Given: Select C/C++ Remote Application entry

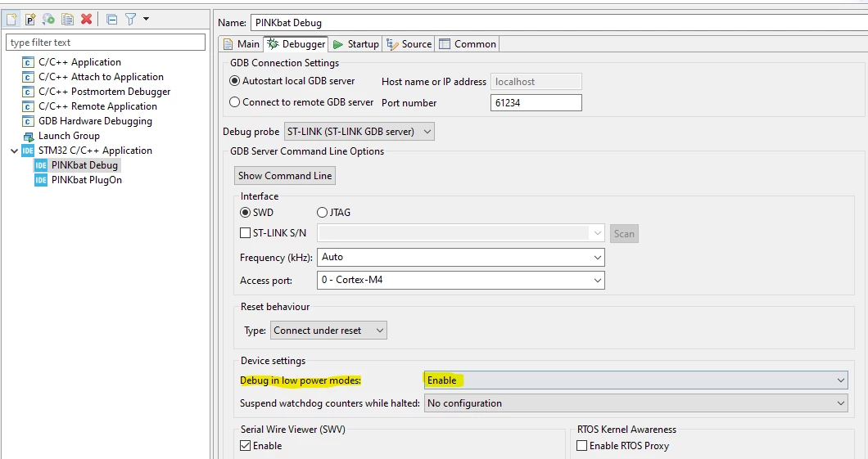Looking at the screenshot, I should [x=97, y=106].
